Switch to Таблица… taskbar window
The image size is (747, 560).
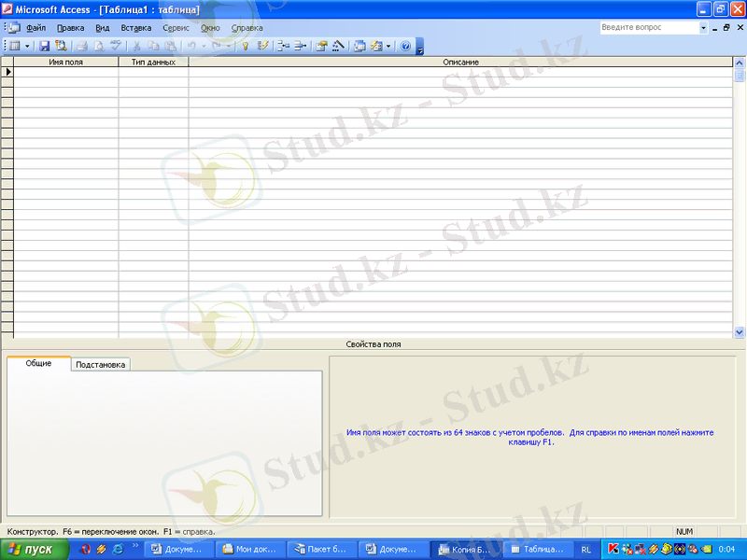tap(538, 550)
